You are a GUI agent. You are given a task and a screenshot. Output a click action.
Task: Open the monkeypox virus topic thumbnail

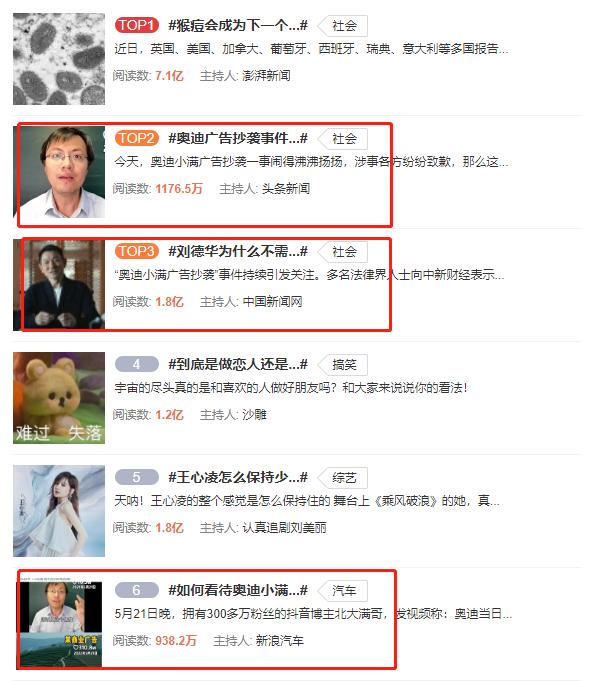[59, 59]
